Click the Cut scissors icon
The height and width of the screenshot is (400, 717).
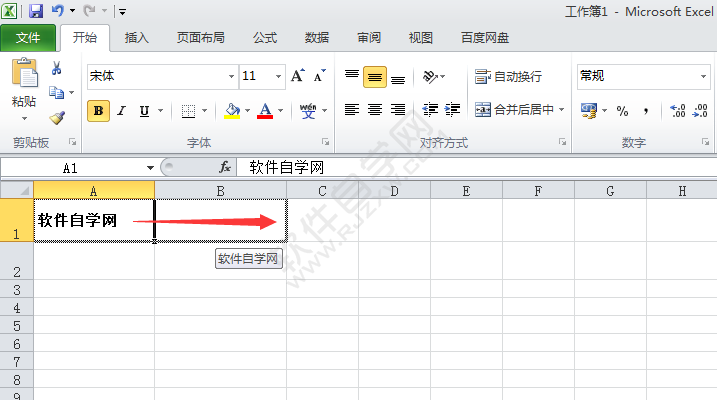click(x=57, y=69)
